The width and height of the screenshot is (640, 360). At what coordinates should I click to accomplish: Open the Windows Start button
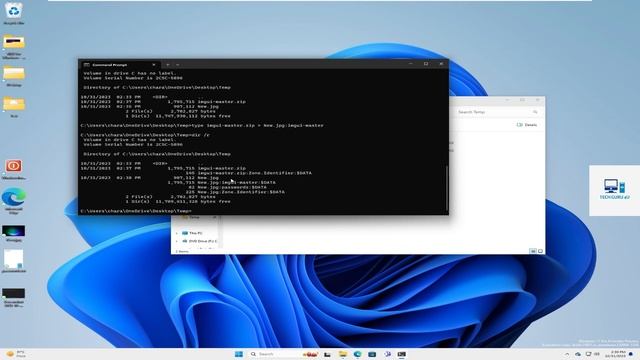239,354
